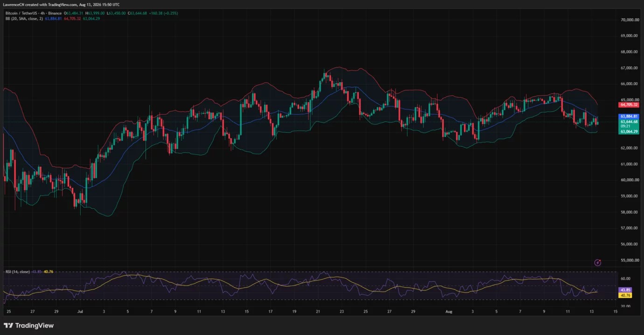The image size is (644, 335).
Task: Click the green 63,064.29 price axis tag
Action: 629,132
